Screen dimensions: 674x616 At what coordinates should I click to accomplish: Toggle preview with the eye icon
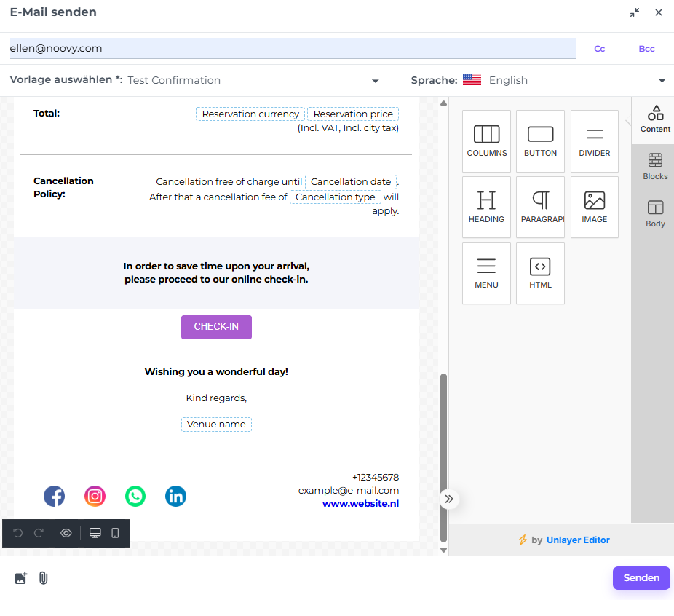66,533
